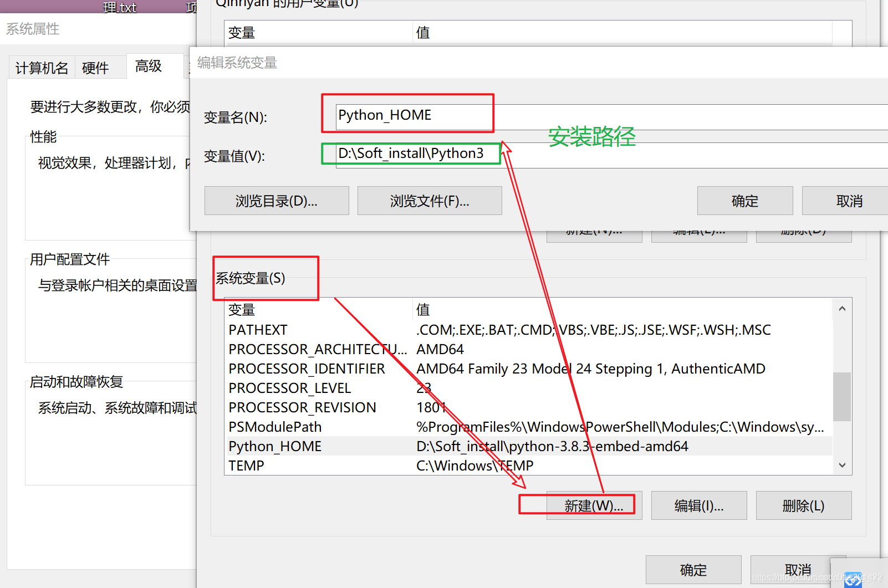Image resolution: width=888 pixels, height=588 pixels.
Task: Click the system variables list scrollbar thumb
Action: [842, 396]
